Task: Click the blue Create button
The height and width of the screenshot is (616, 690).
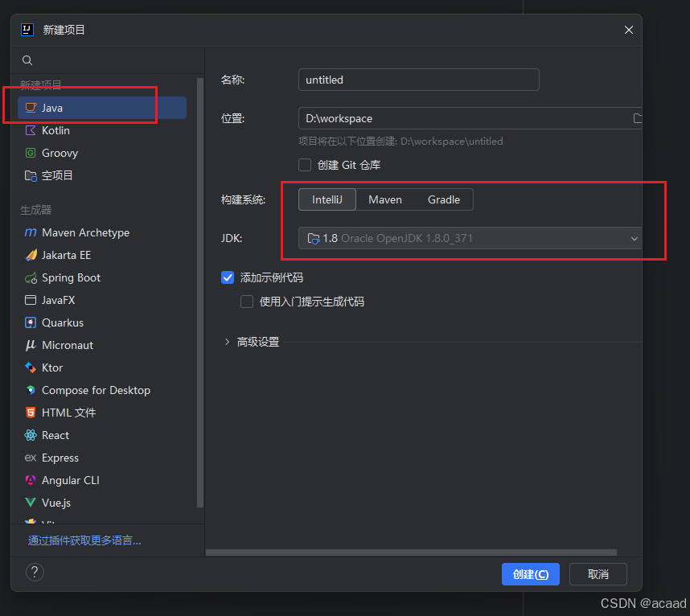Action: click(x=530, y=573)
